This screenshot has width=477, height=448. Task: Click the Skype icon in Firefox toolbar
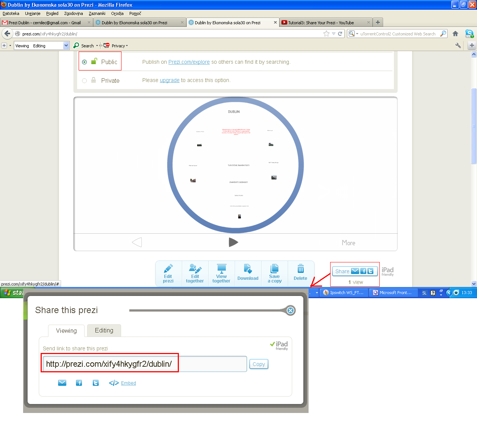[x=469, y=34]
